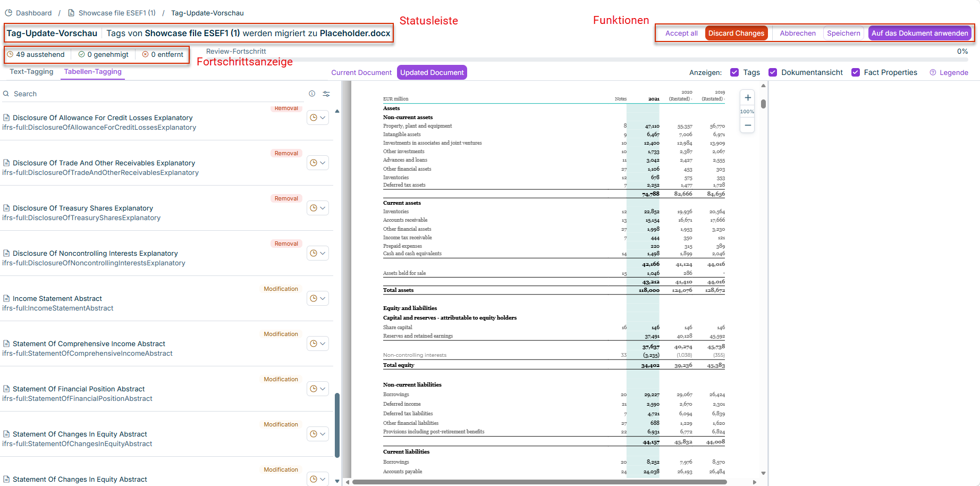Filter by 0 entfernt status
The height and width of the screenshot is (486, 980).
coord(163,54)
